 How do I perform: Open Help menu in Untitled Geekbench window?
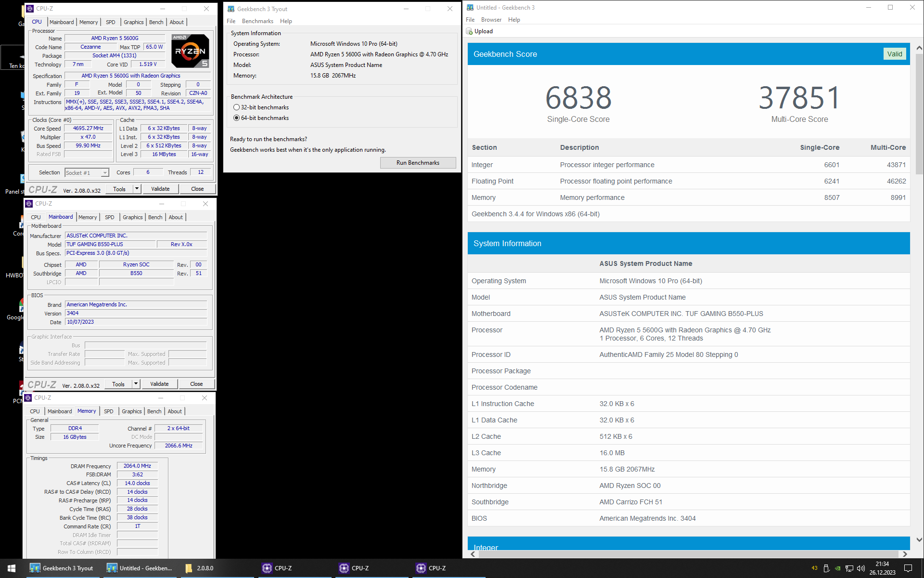[514, 20]
